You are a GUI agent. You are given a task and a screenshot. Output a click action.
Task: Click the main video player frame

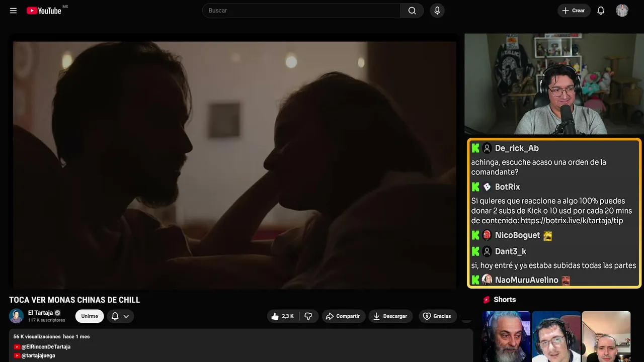pyautogui.click(x=234, y=164)
